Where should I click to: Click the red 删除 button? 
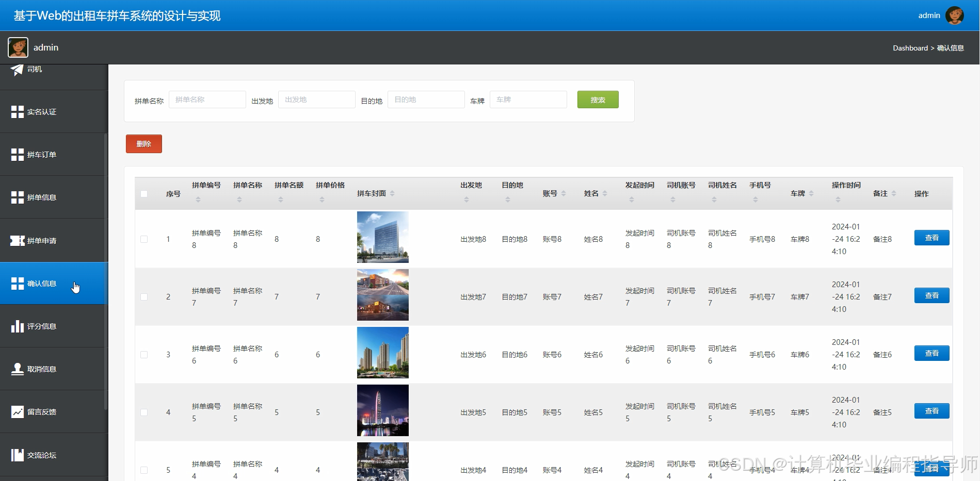144,144
